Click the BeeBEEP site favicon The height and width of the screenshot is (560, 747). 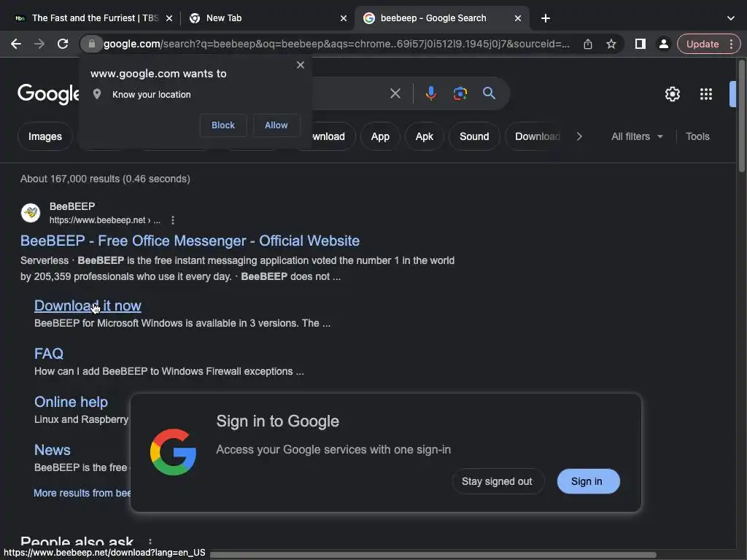(x=31, y=212)
